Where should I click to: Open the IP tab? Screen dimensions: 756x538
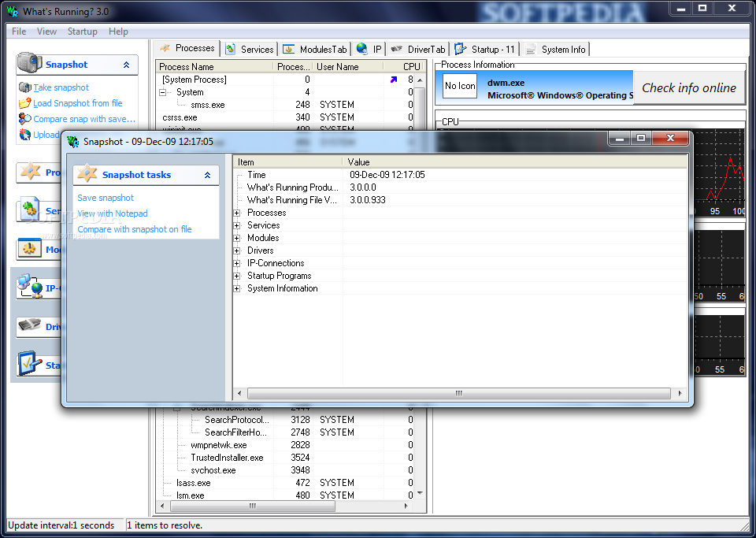pyautogui.click(x=369, y=49)
